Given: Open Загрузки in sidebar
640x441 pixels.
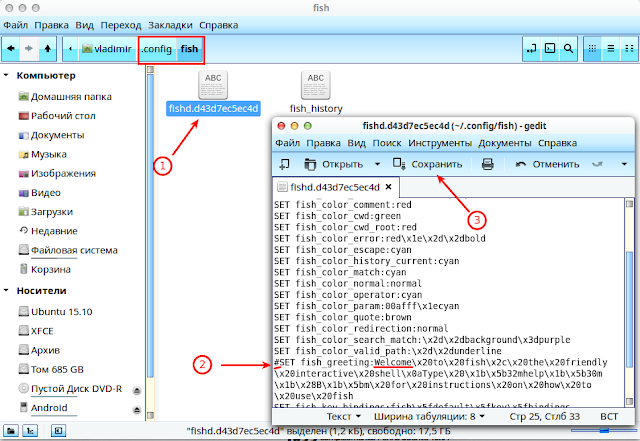Looking at the screenshot, I should click(46, 212).
